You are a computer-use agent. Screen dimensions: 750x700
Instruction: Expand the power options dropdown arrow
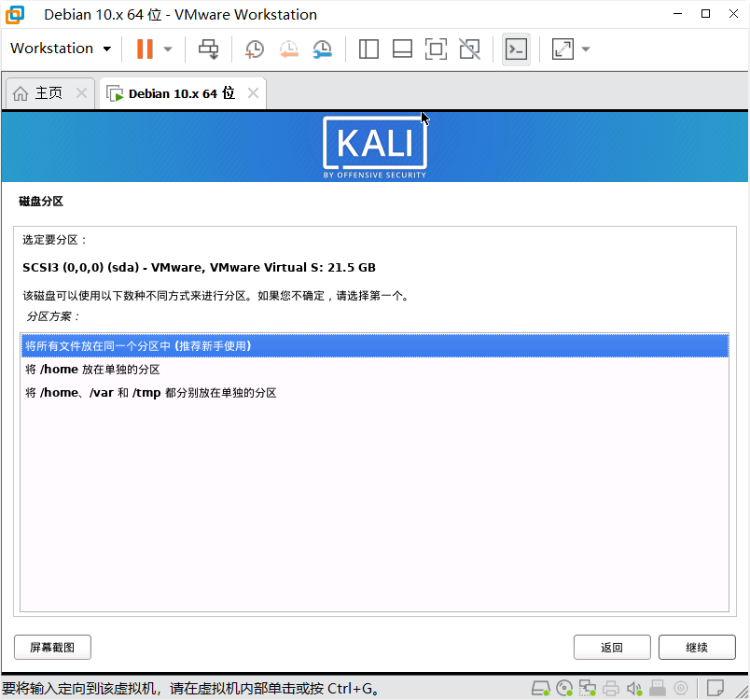pos(167,49)
